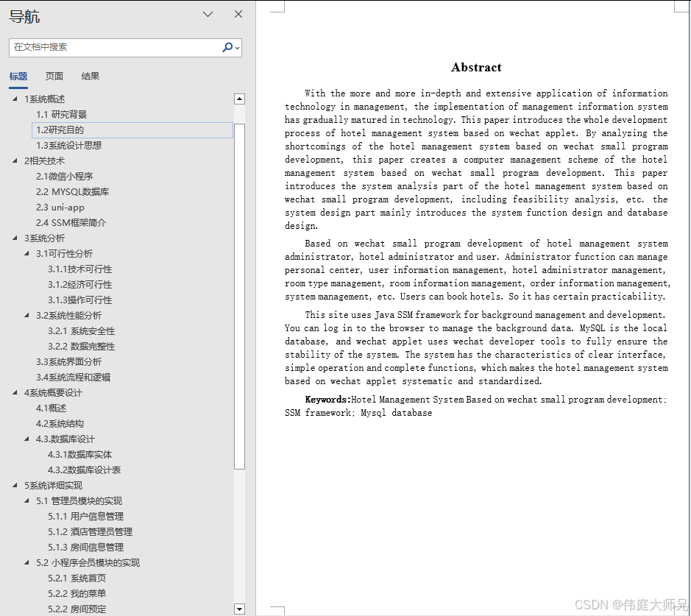The image size is (691, 616).
Task: Click the scroll down arrow in headings list
Action: (239, 609)
